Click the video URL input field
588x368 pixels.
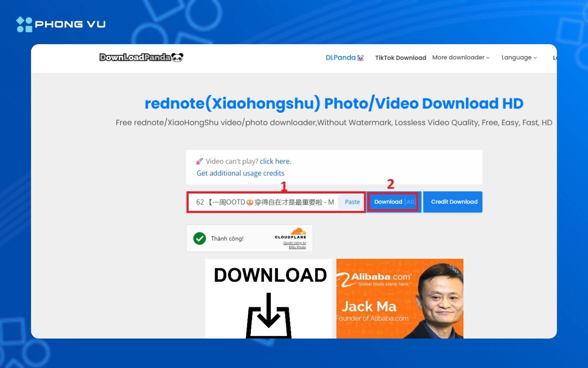point(265,202)
